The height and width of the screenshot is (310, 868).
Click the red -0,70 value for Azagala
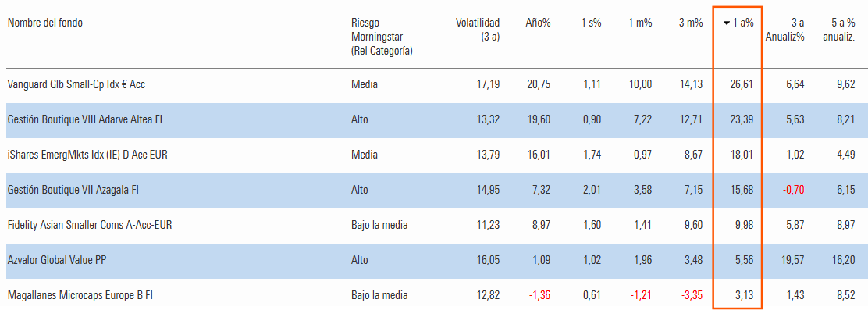tap(793, 190)
